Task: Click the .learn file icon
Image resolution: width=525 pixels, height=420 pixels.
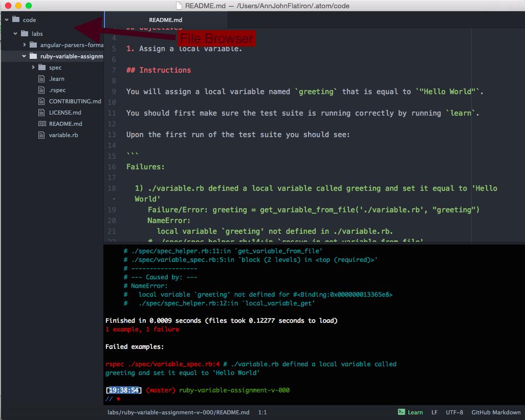Action: tap(41, 79)
